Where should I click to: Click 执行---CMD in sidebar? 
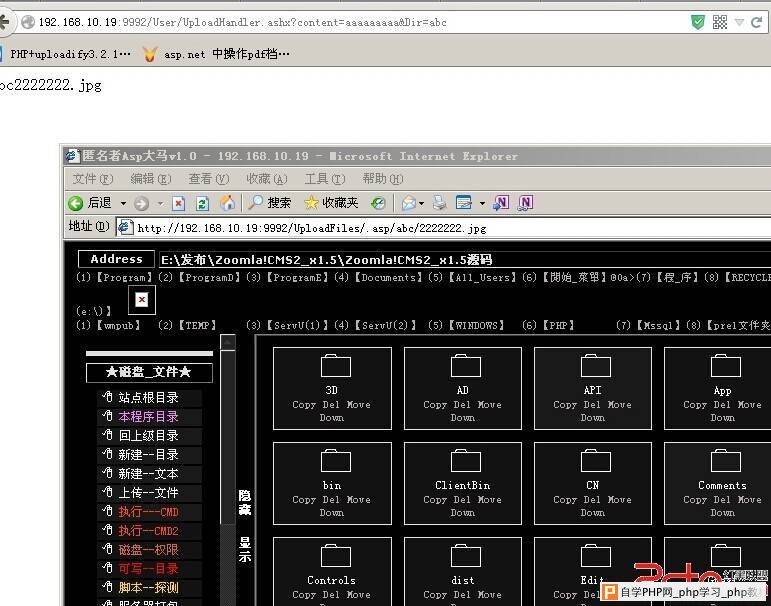point(148,512)
